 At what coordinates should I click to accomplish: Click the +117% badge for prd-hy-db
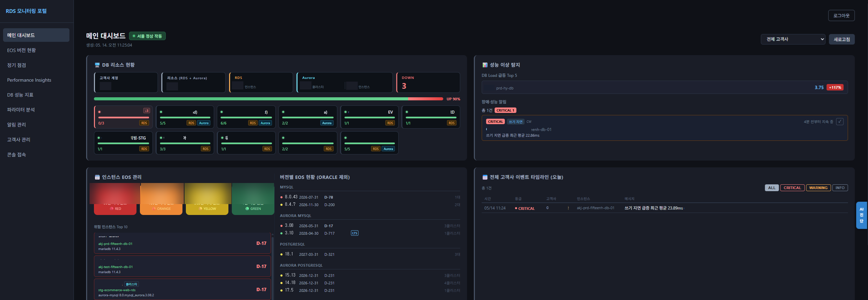coord(835,87)
